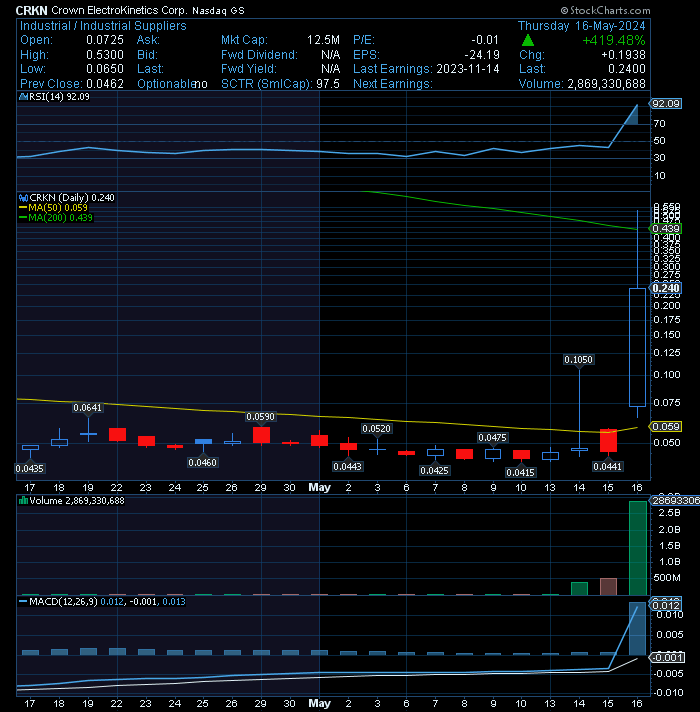Screen dimensions: 700x712
Task: Click the 0.0520 price annotation
Action: click(x=376, y=429)
